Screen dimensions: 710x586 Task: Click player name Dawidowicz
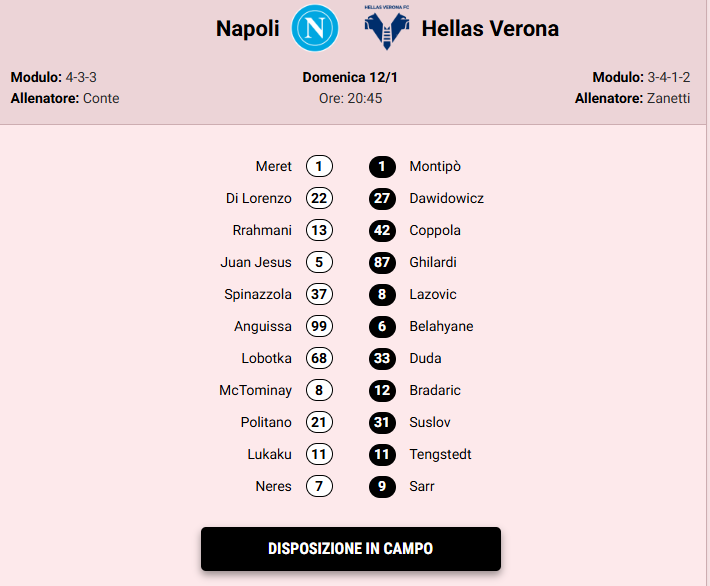(447, 199)
